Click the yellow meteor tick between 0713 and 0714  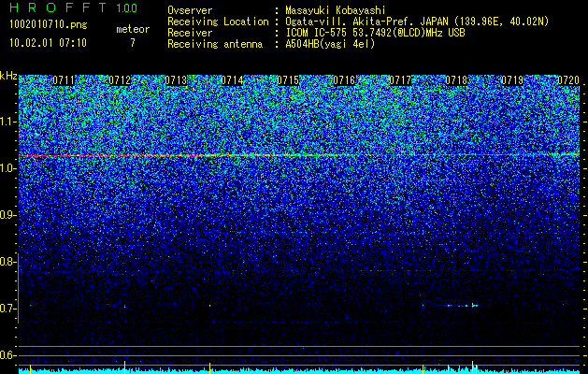click(209, 367)
